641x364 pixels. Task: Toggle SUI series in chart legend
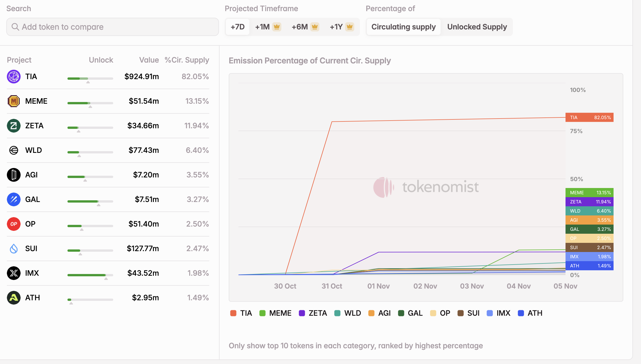(469, 313)
